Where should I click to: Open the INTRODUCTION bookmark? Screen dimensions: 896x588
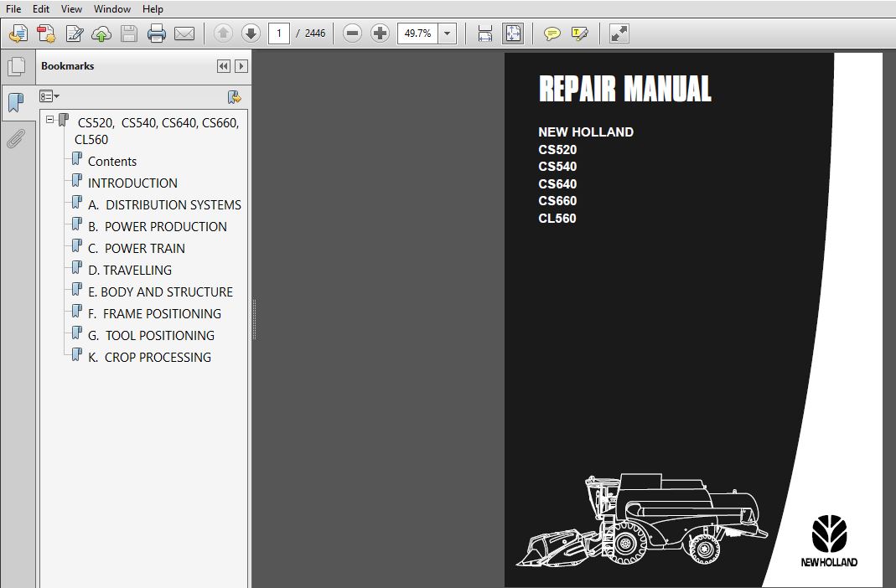[132, 183]
